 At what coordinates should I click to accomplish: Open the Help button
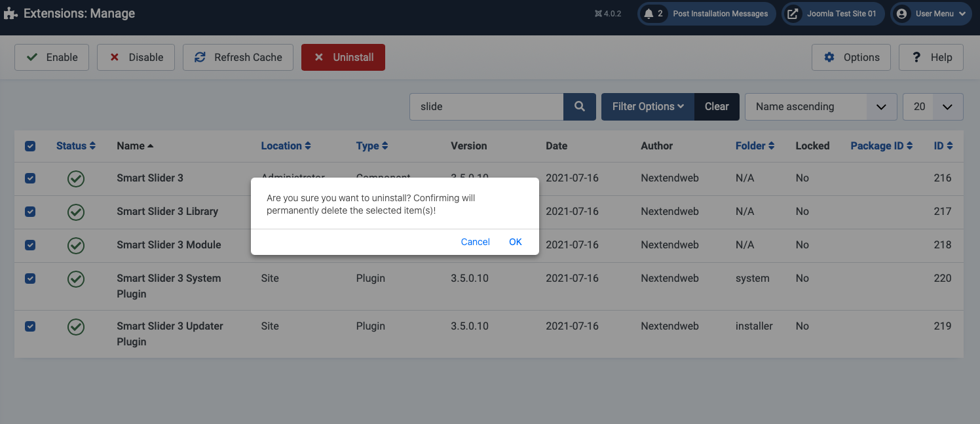pyautogui.click(x=931, y=57)
